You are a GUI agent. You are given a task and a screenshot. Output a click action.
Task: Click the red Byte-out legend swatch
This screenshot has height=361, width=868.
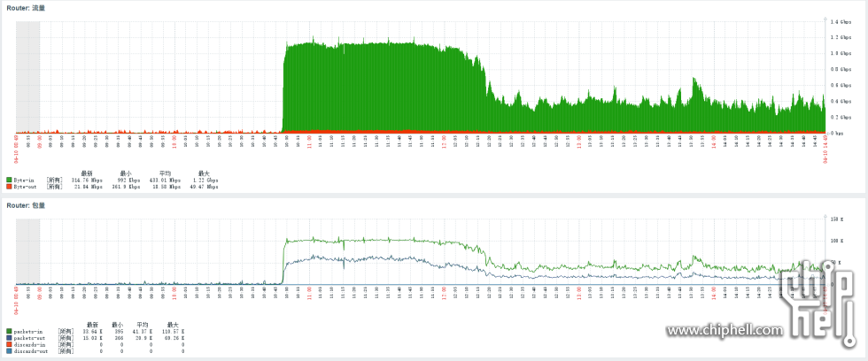9,187
